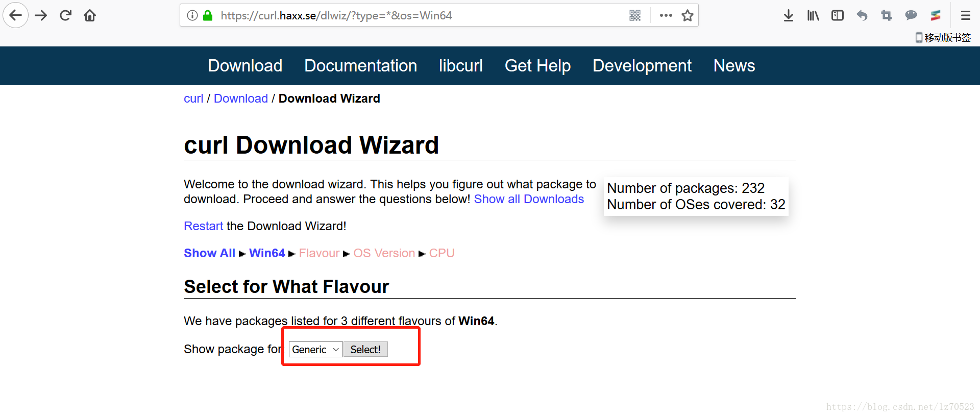This screenshot has height=417, width=980.
Task: Open the screenshot crop tool icon
Action: (x=887, y=15)
